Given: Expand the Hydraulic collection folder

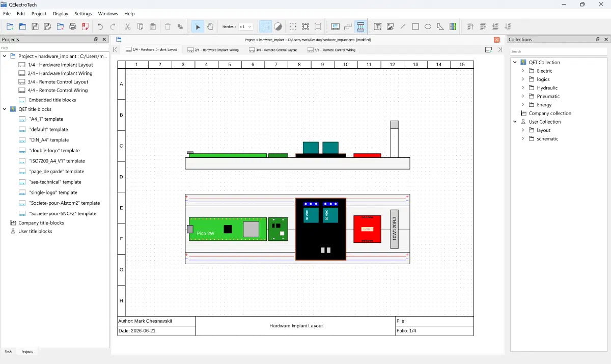Looking at the screenshot, I should (x=523, y=88).
